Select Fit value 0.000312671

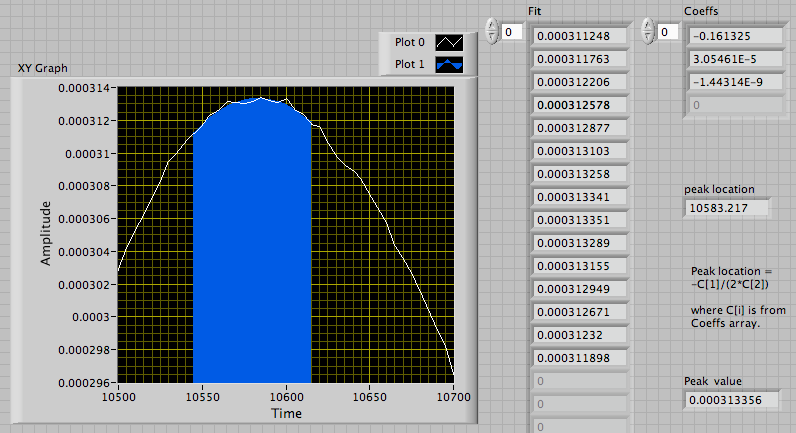pyautogui.click(x=579, y=312)
